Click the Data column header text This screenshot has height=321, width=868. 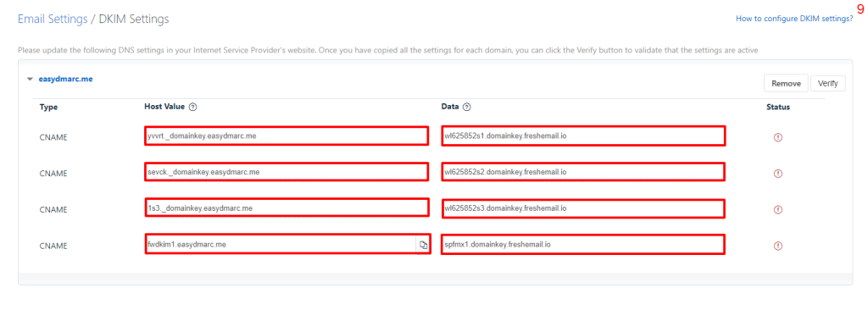[x=450, y=107]
